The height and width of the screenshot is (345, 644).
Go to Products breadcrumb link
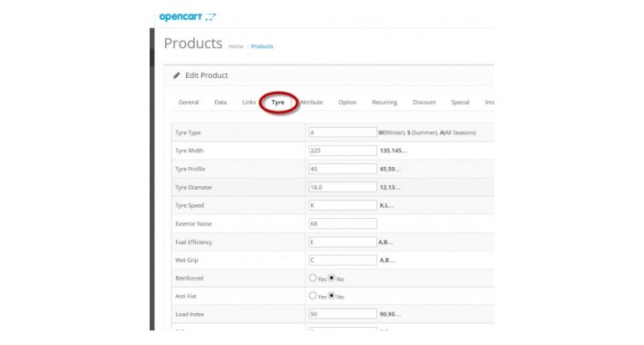[x=262, y=46]
